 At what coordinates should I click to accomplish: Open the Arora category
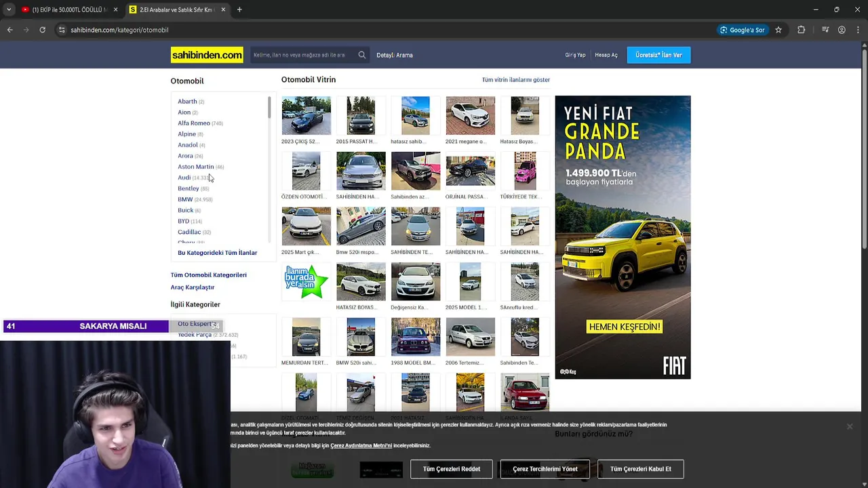click(x=185, y=156)
